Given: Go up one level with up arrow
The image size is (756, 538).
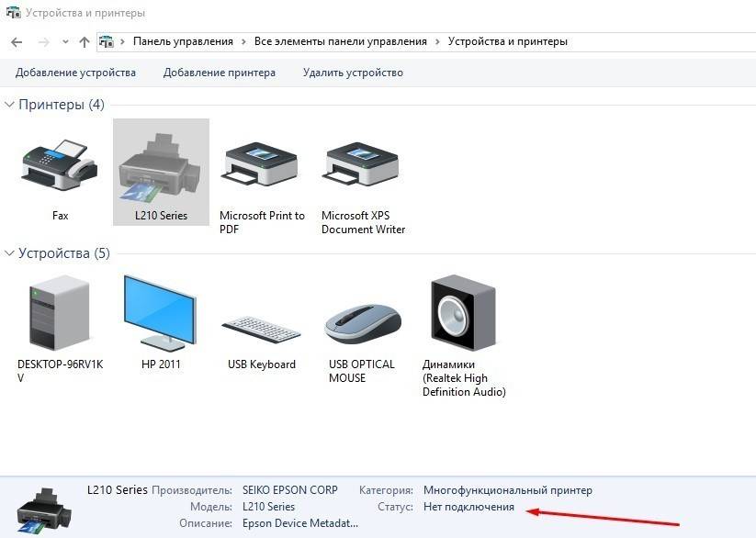Looking at the screenshot, I should (85, 42).
